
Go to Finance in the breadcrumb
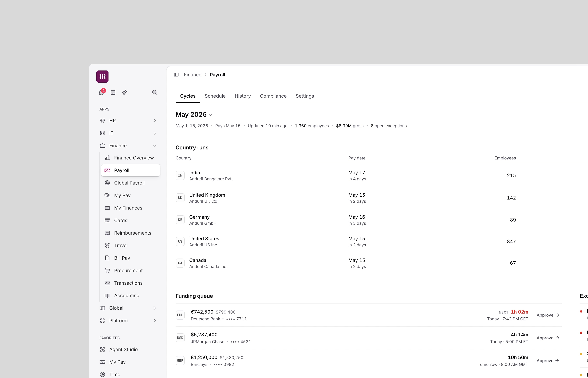(192, 75)
